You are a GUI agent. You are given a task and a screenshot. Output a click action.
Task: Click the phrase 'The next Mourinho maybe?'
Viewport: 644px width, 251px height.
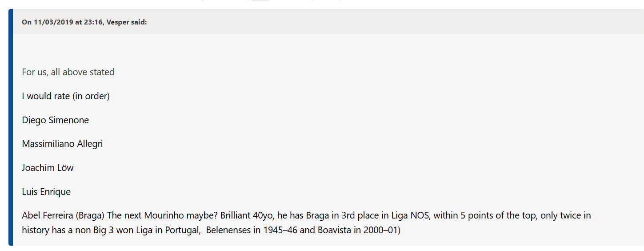[162, 216]
